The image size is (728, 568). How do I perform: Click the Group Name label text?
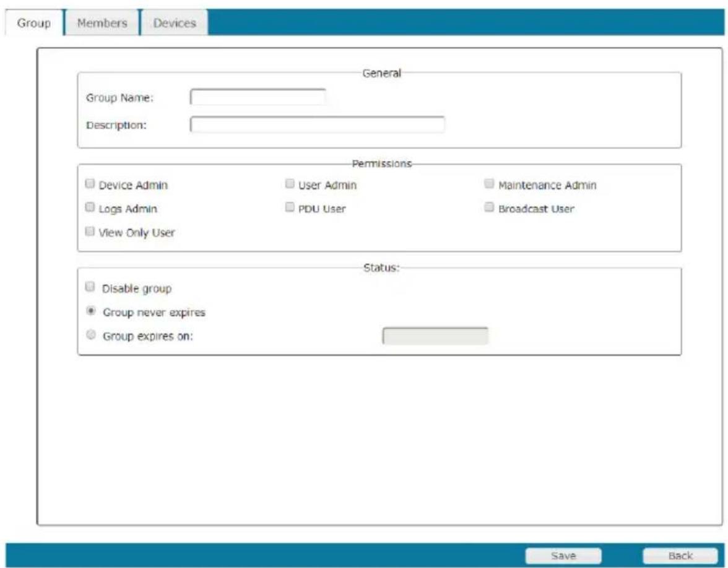pos(119,98)
